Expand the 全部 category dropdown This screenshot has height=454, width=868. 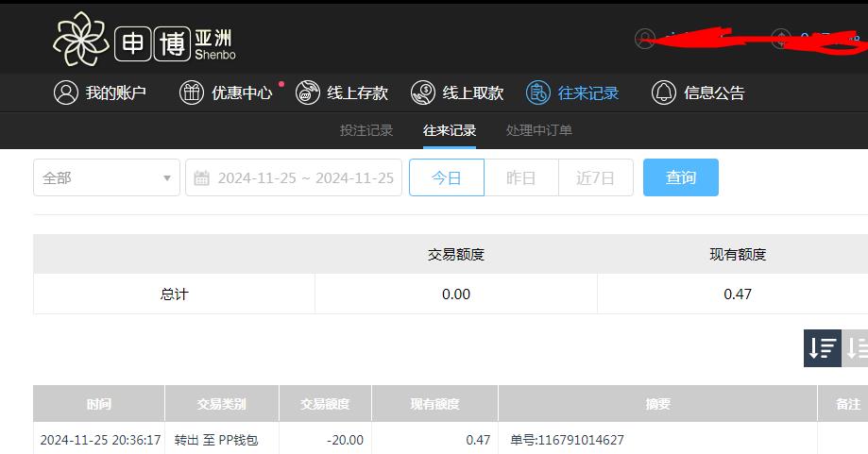107,177
